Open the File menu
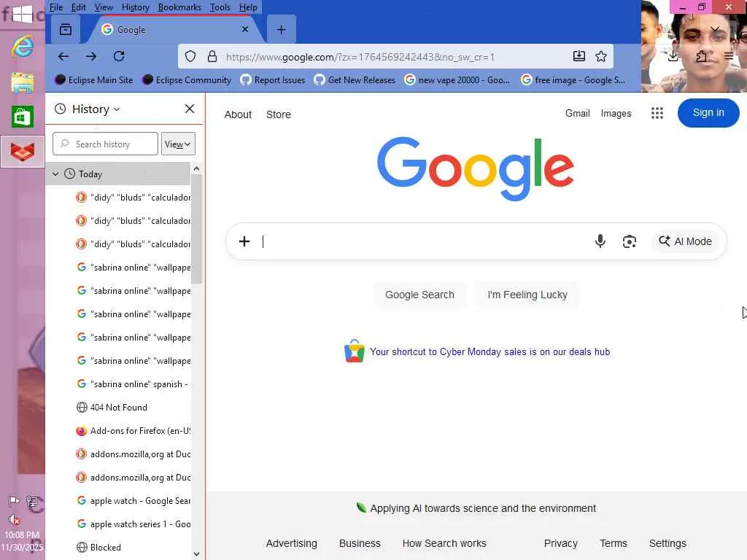Image resolution: width=747 pixels, height=560 pixels. pos(55,7)
